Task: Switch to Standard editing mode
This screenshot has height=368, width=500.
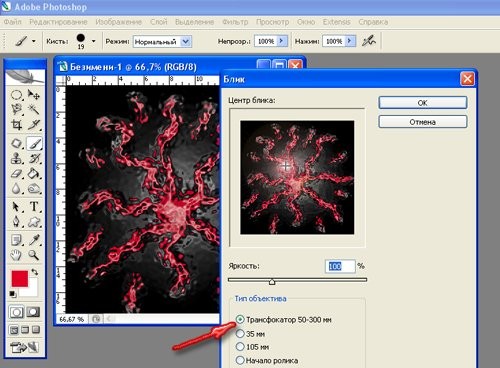Action: (x=16, y=312)
